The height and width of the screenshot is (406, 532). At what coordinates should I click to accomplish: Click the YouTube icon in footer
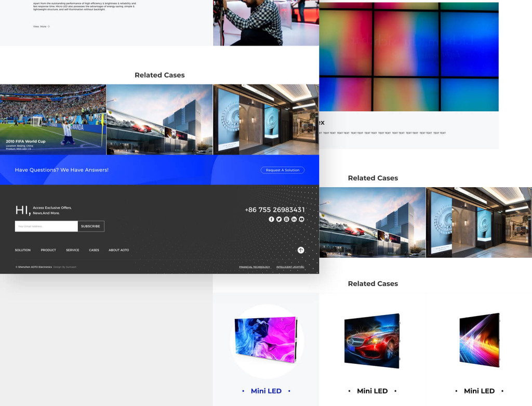pyautogui.click(x=301, y=219)
